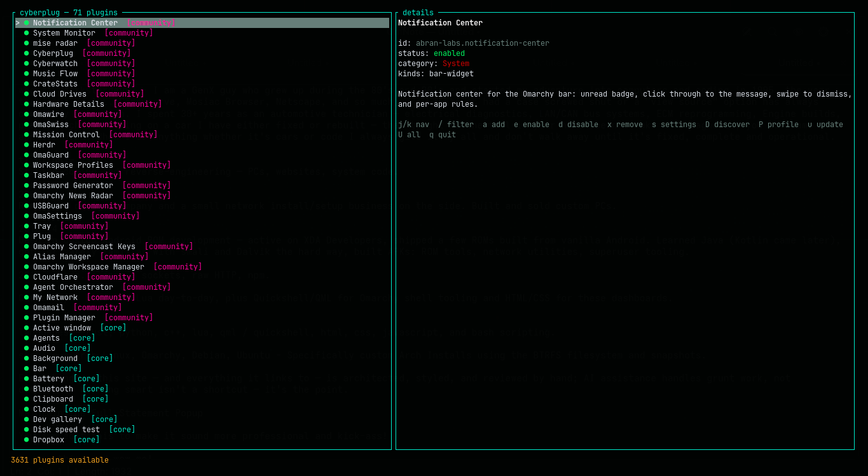This screenshot has height=476, width=868.
Task: Select the mise radar plugin
Action: click(202, 43)
